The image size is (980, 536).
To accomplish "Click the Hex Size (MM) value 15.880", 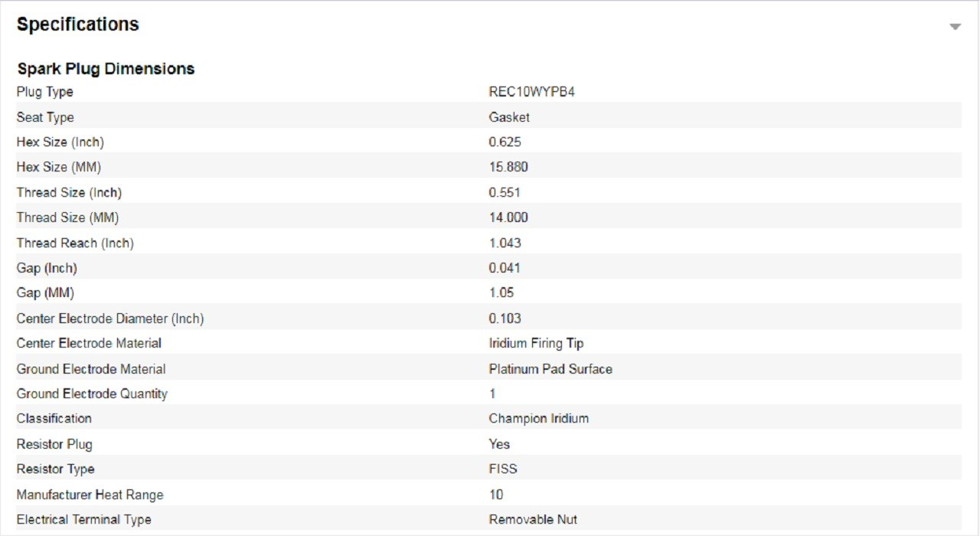I will click(x=508, y=167).
